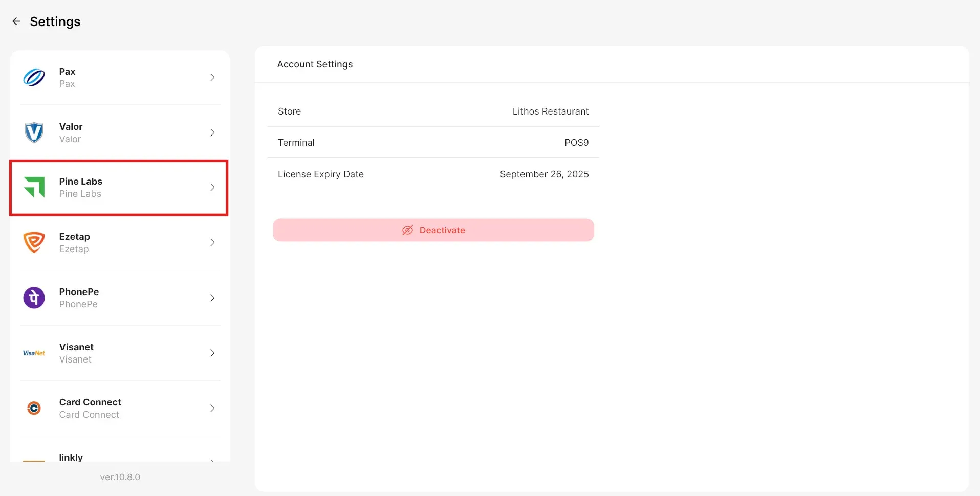Click the Valor shield logo
This screenshot has height=496, width=980.
[34, 132]
